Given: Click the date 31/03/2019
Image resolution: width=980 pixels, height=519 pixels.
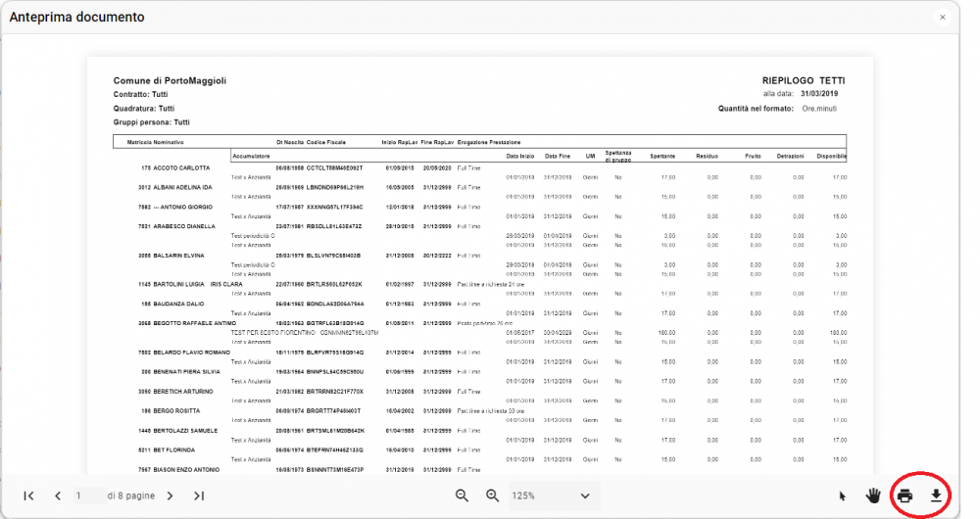Looking at the screenshot, I should click(x=819, y=94).
